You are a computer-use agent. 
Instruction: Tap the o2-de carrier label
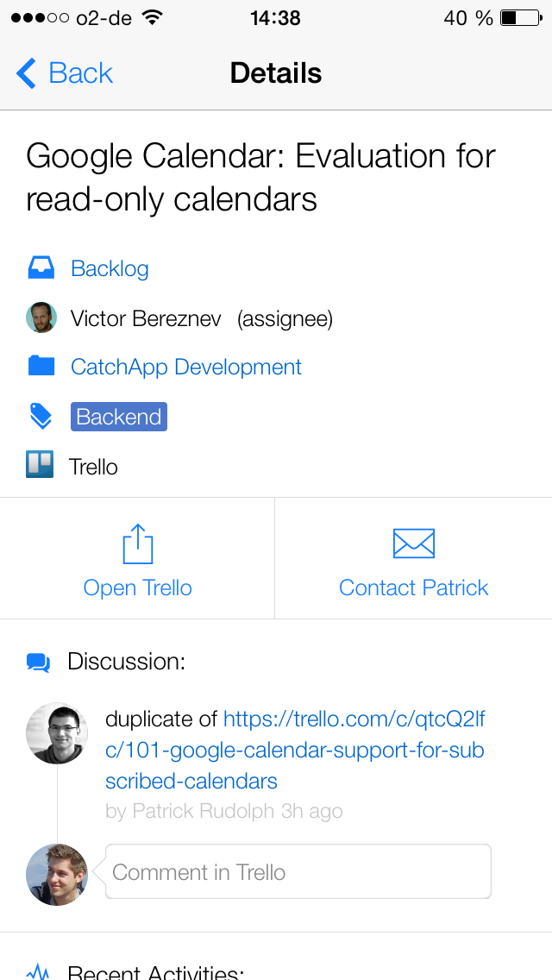pos(103,18)
